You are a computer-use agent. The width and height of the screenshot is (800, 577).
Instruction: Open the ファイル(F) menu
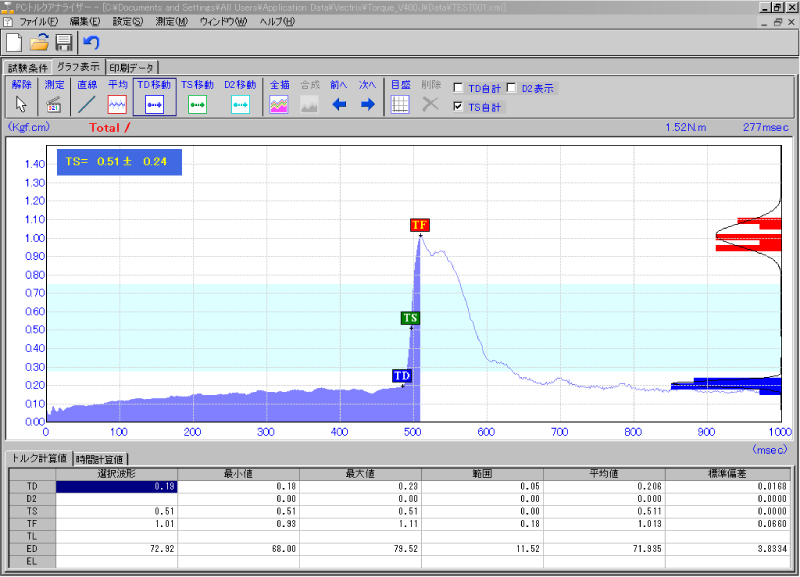(38, 21)
